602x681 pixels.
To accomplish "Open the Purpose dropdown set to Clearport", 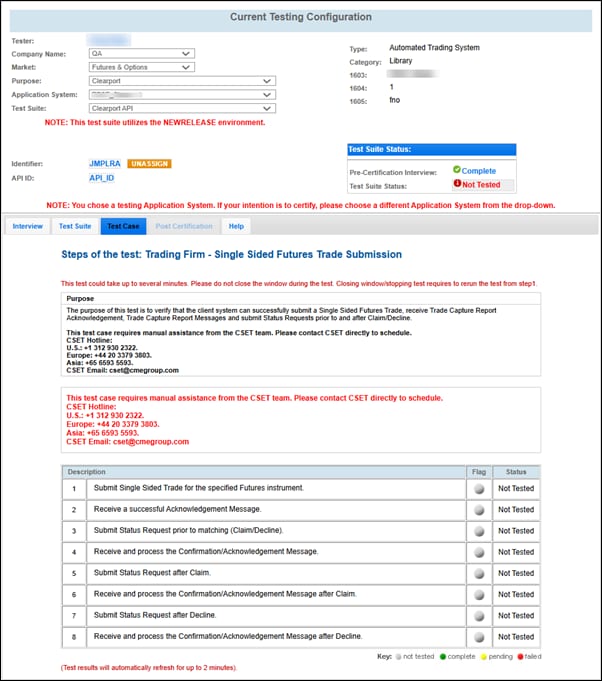I will point(181,81).
